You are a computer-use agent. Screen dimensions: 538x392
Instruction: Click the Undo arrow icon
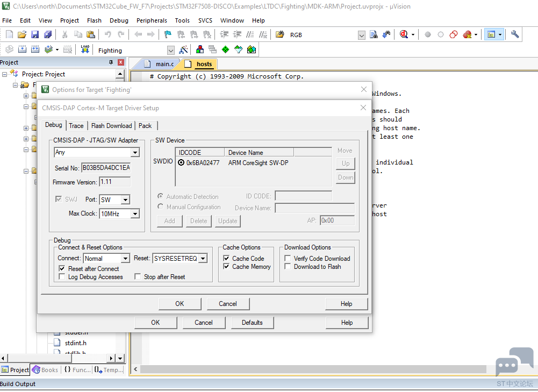point(107,34)
